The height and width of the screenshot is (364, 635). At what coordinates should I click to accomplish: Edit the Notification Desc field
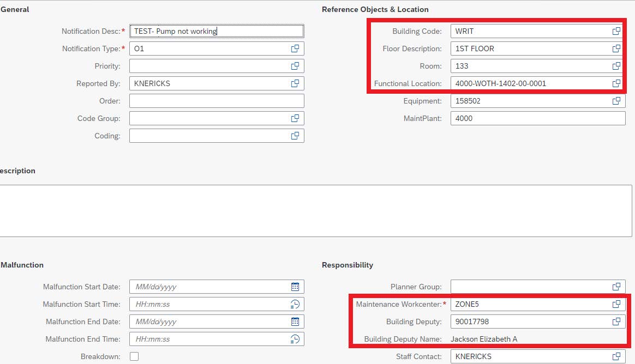point(217,31)
